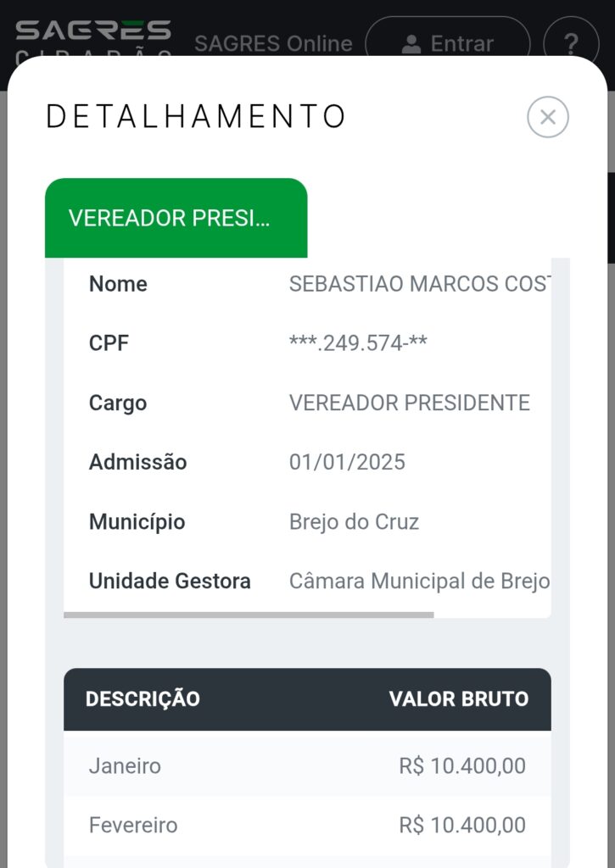
Task: Click the Brejo do Cruz município value
Action: point(354,521)
